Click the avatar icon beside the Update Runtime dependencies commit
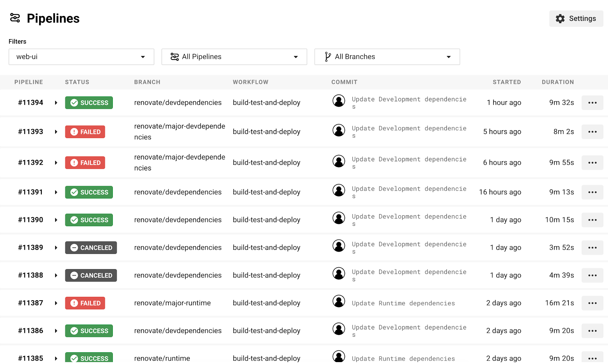 (339, 303)
